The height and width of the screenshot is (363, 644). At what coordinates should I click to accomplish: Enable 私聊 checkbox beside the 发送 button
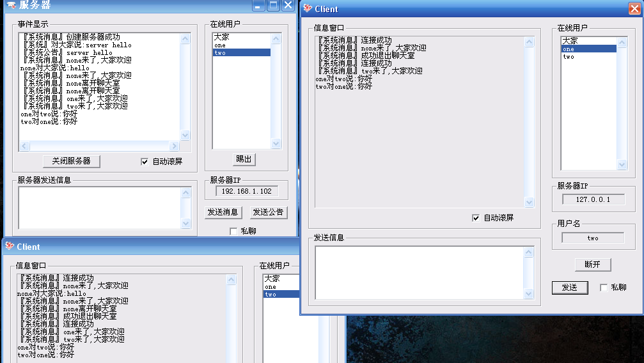[604, 288]
